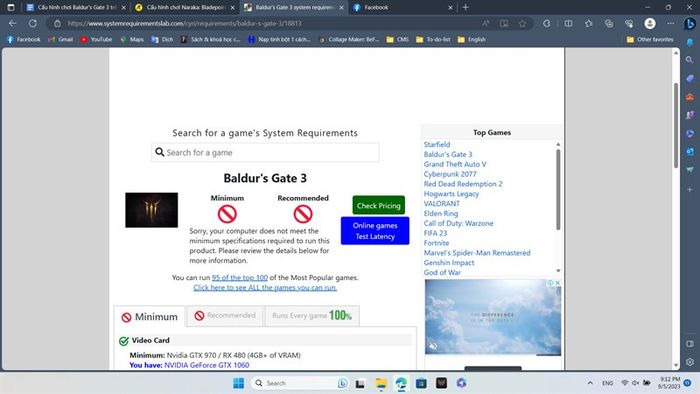Click the Top Games list scrollbar
The height and width of the screenshot is (394, 700).
558,190
